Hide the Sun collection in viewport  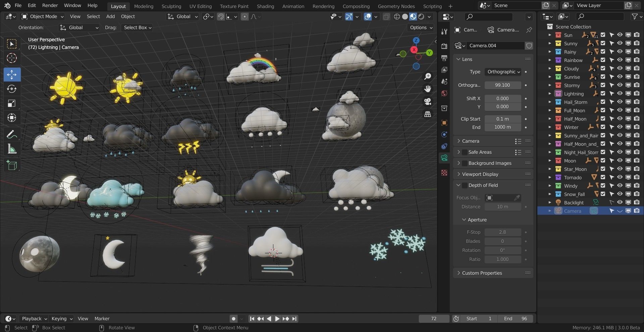tap(620, 35)
